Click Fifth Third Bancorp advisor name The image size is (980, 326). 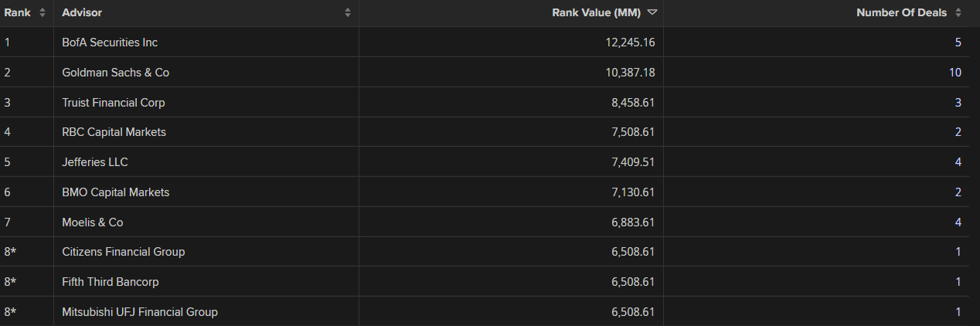110,282
